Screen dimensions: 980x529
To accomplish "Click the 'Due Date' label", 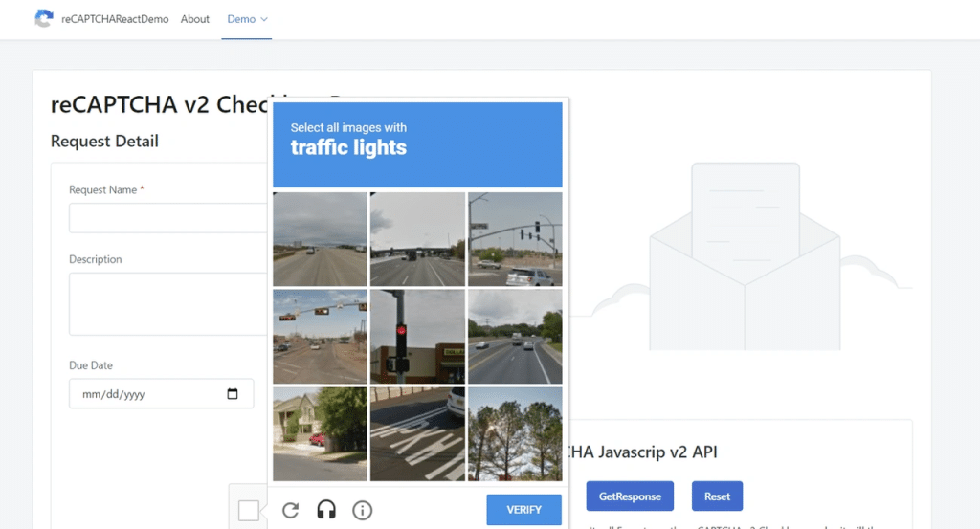I will [91, 365].
